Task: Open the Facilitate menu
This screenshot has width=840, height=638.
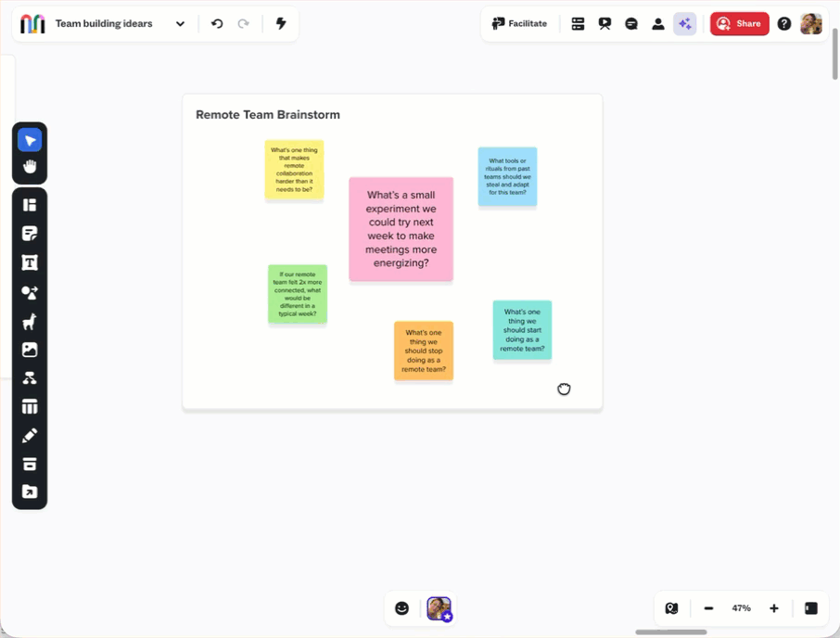Action: click(519, 23)
